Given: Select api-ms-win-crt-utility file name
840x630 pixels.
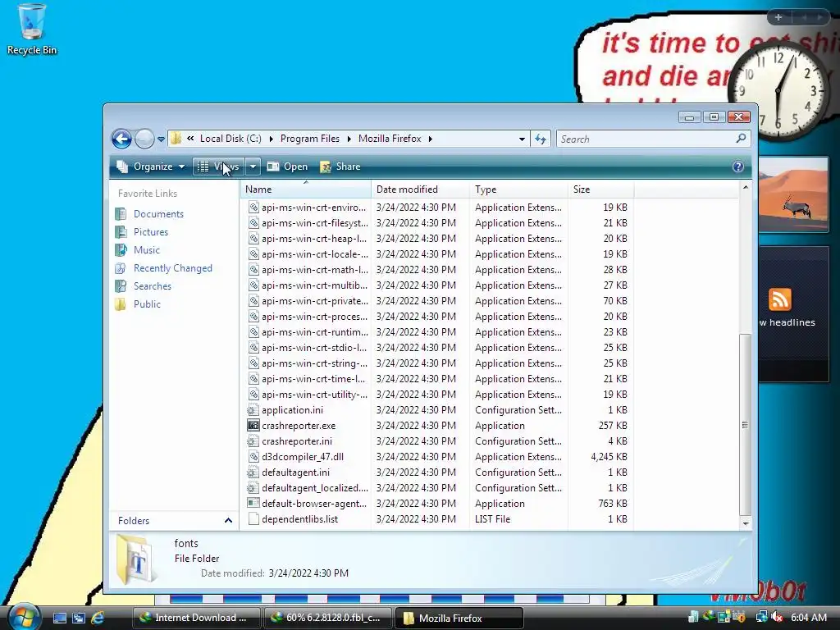Looking at the screenshot, I should coord(314,395).
